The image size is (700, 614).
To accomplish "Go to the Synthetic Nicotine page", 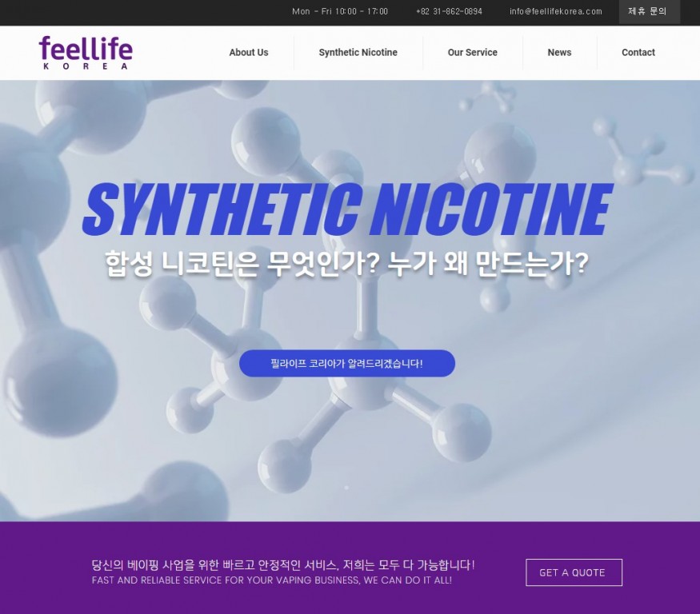I will (358, 53).
